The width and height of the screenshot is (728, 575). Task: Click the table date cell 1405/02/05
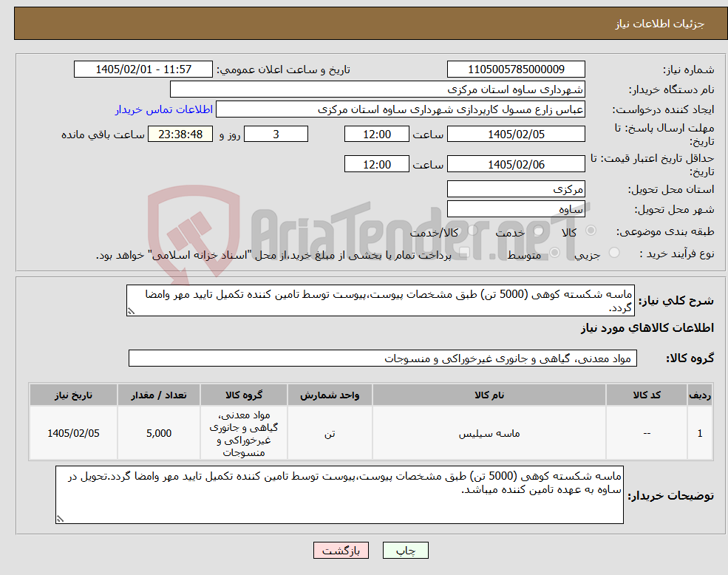click(73, 433)
